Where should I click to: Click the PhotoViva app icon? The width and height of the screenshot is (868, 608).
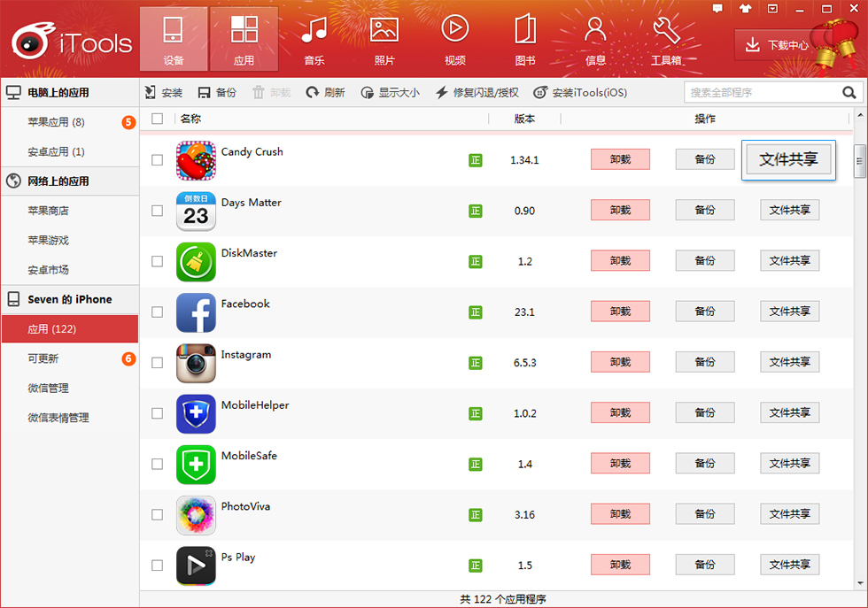196,515
